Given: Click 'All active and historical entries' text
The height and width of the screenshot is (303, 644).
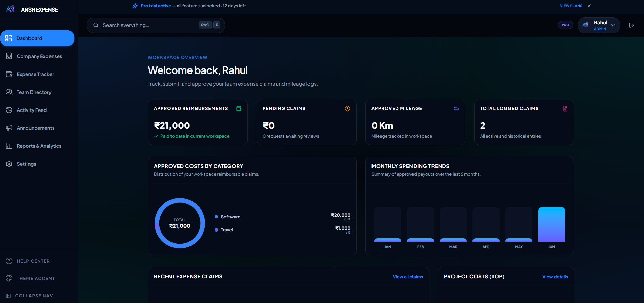Looking at the screenshot, I should point(510,136).
